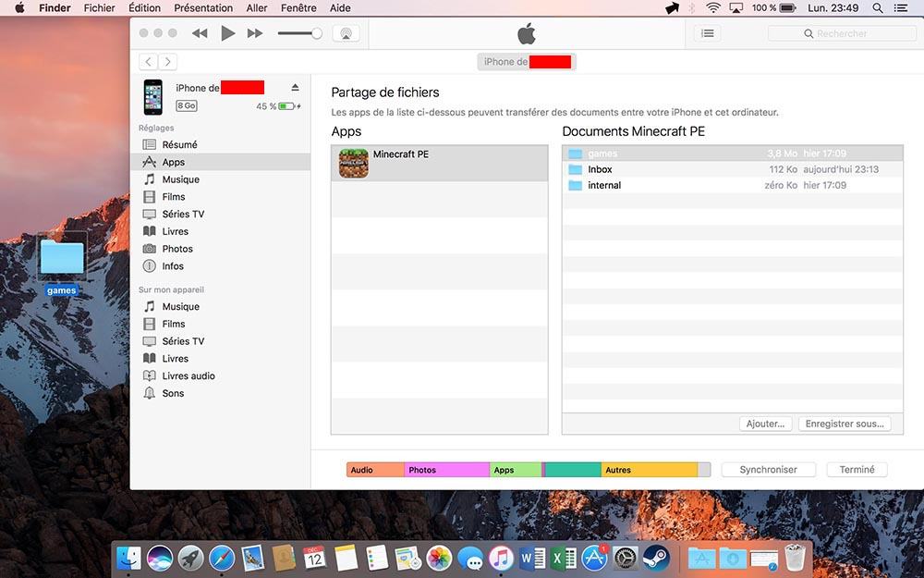This screenshot has width=924, height=578.
Task: Select the games folder in Documents list
Action: click(x=733, y=154)
